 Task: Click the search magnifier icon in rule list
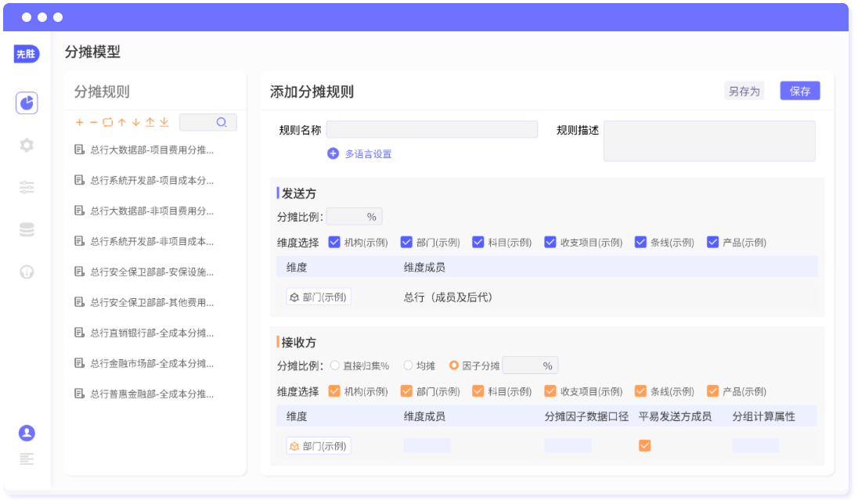pyautogui.click(x=222, y=123)
